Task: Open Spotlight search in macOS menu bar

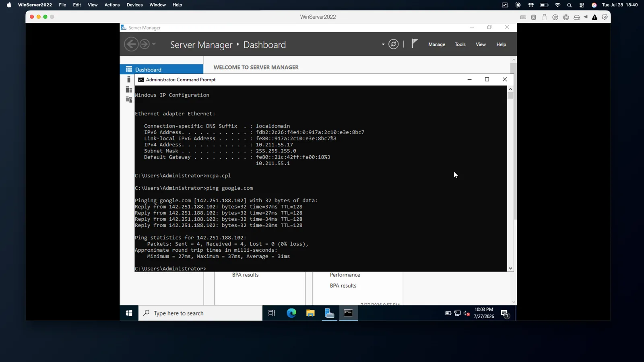Action: coord(569,5)
